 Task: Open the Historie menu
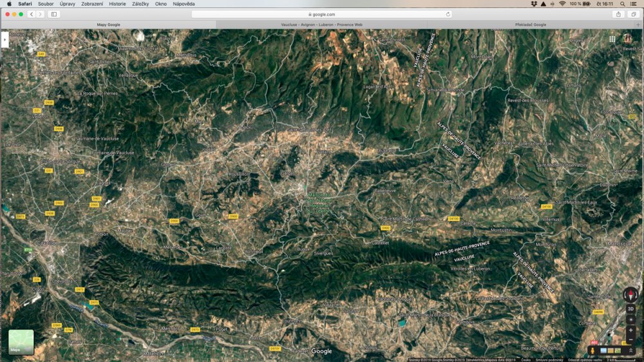[x=117, y=4]
